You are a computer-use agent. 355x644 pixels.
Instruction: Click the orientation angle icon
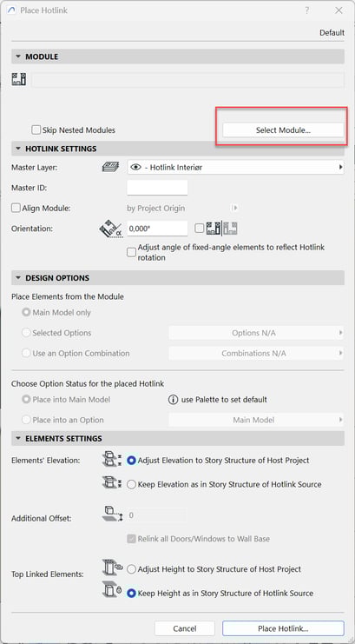[x=111, y=229]
